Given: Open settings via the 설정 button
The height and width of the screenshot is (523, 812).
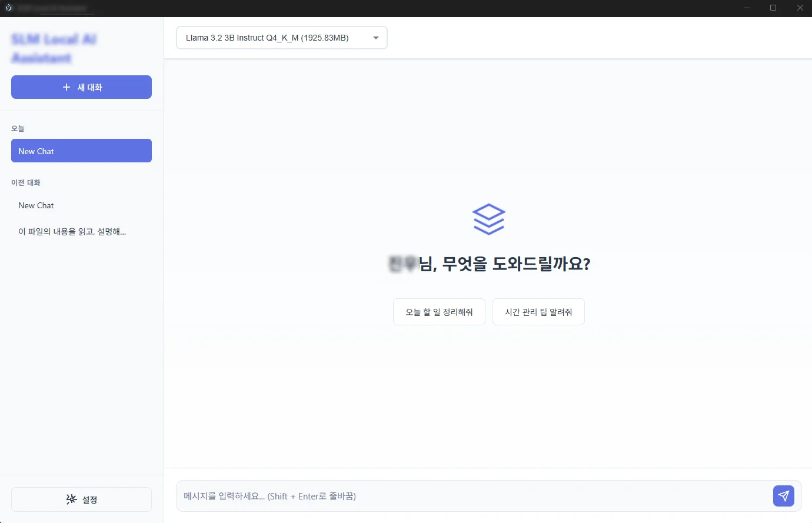Looking at the screenshot, I should 81,499.
